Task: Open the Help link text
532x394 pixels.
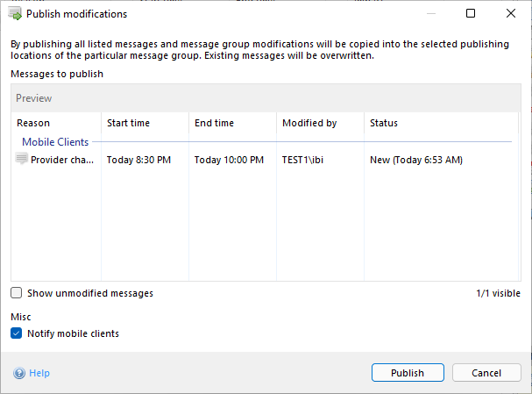Action: click(39, 373)
